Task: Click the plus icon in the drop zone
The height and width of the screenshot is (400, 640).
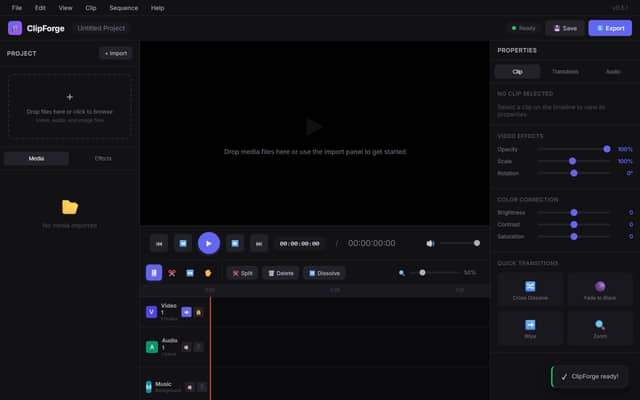Action: pos(70,97)
